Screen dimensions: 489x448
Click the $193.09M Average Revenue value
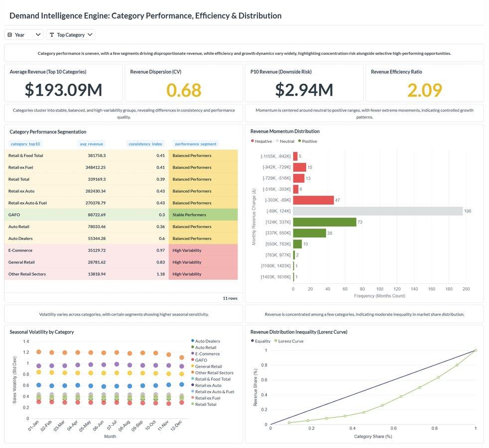(x=64, y=90)
